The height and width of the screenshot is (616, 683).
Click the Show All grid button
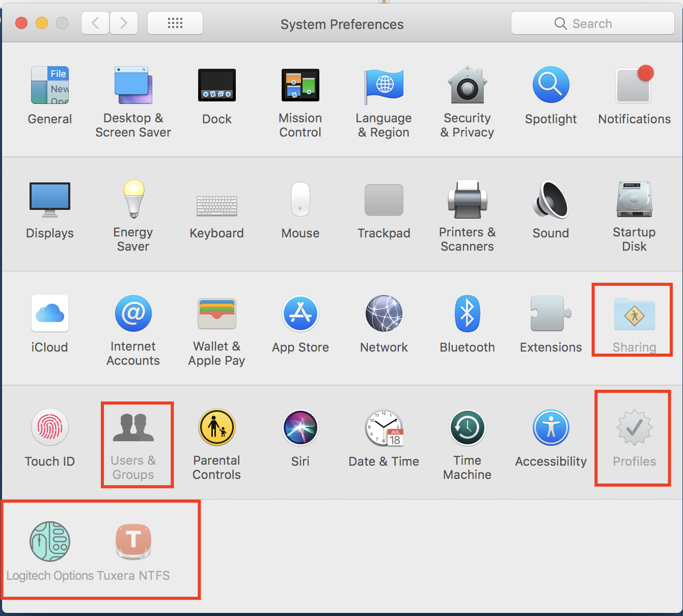[175, 23]
